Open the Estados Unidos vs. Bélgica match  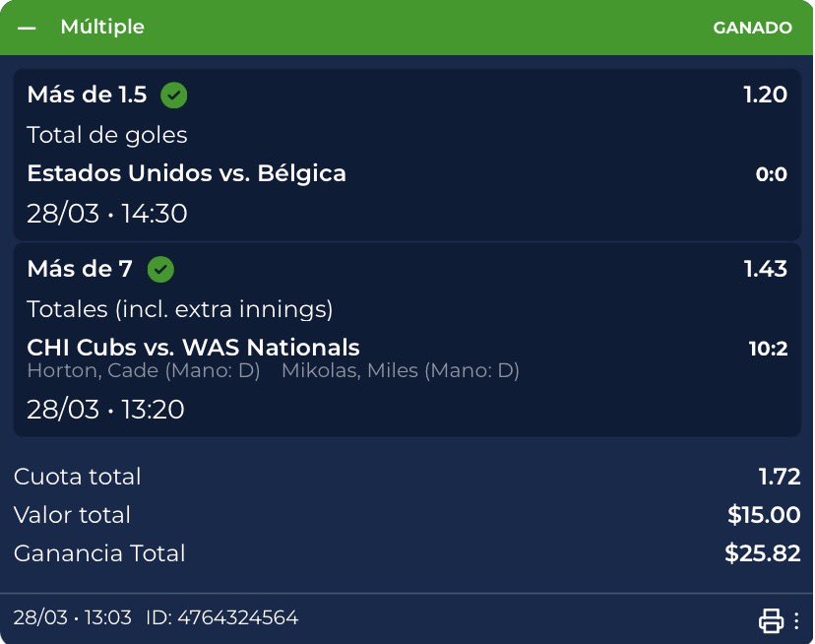coord(186,174)
